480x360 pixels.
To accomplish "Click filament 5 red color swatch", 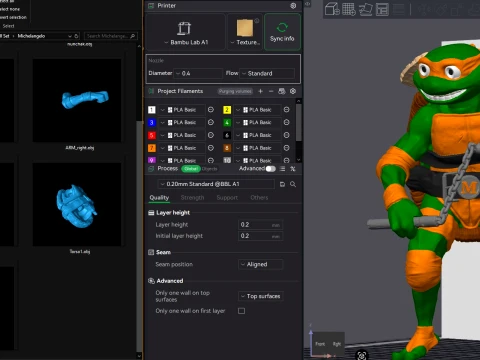I will (152, 135).
